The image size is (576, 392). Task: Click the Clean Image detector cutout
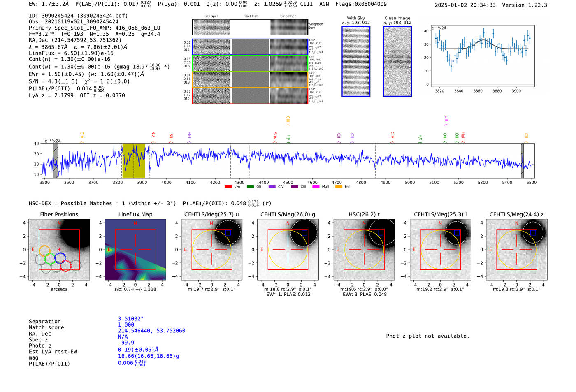point(397,61)
